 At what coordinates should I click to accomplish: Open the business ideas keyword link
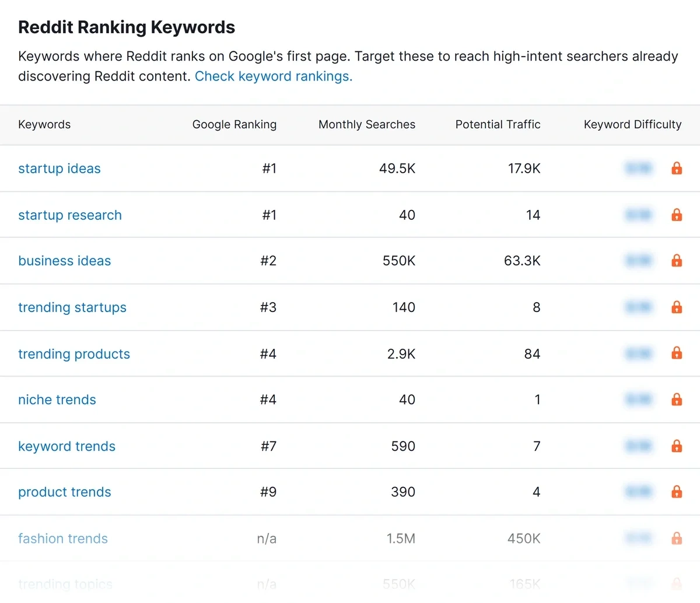65,261
